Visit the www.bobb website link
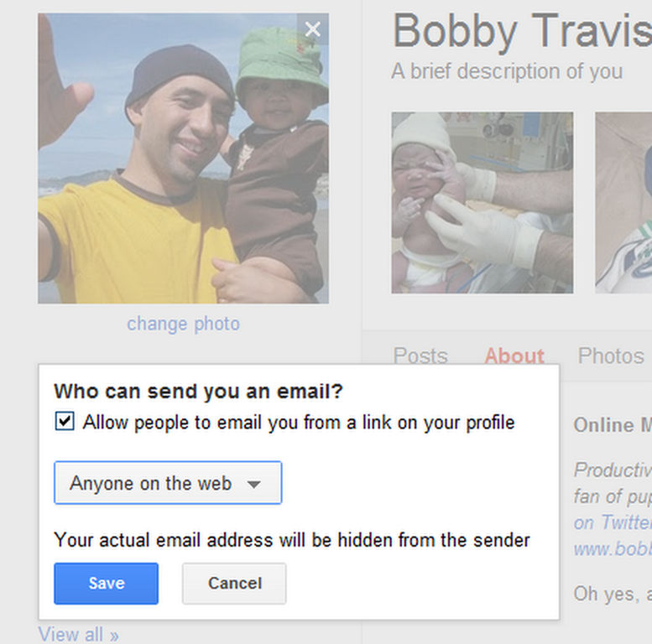 tap(612, 549)
